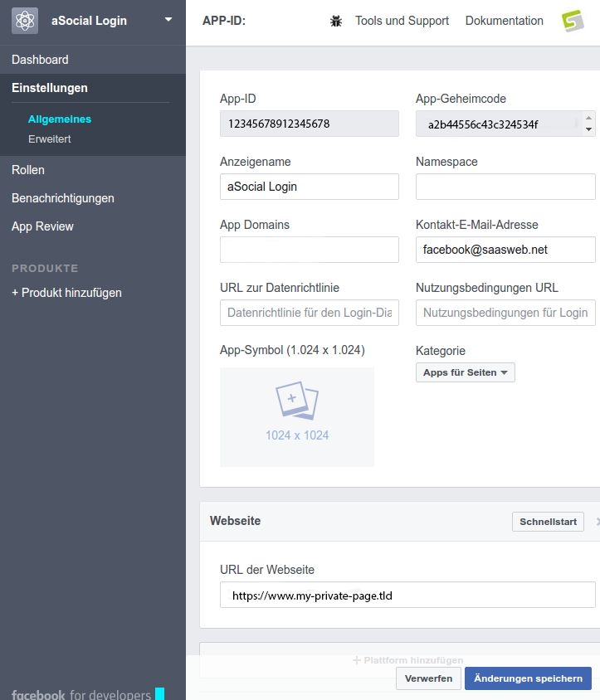This screenshot has height=700, width=600.
Task: Focus the Kontakt-E-Mail-Adresse field
Action: [x=505, y=250]
